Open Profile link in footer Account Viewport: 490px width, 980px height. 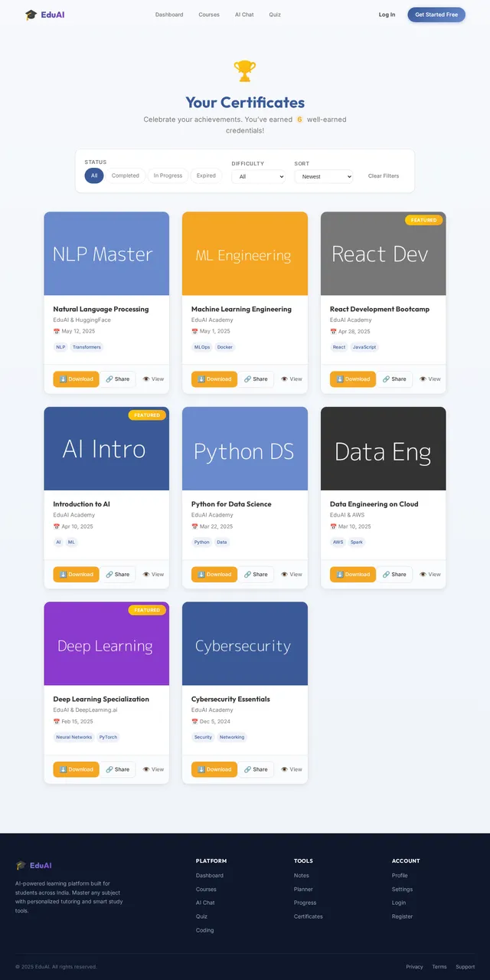[x=400, y=876]
